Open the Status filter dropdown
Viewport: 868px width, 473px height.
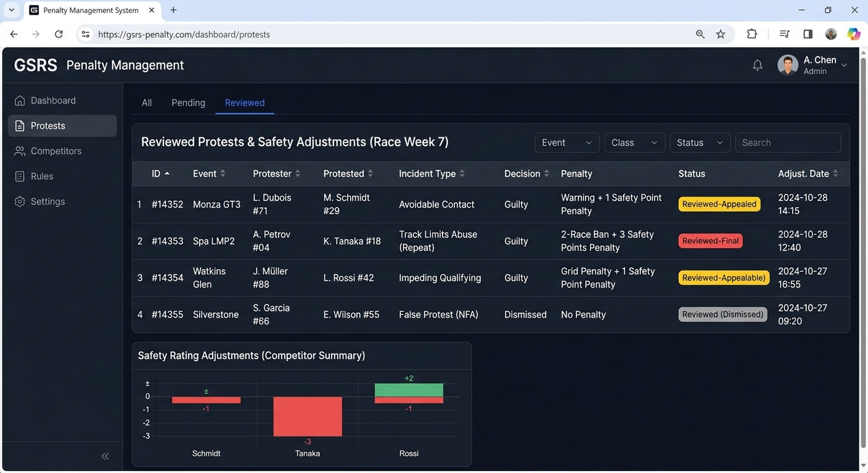pos(700,143)
